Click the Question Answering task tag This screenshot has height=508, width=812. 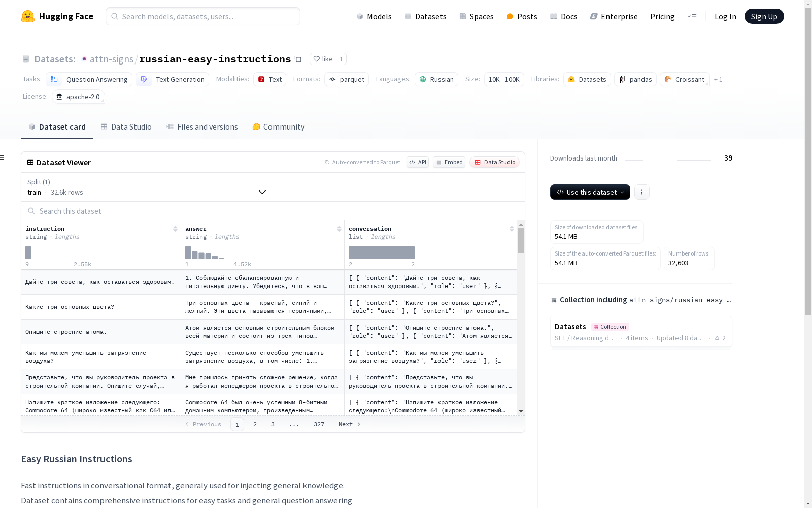tap(89, 79)
